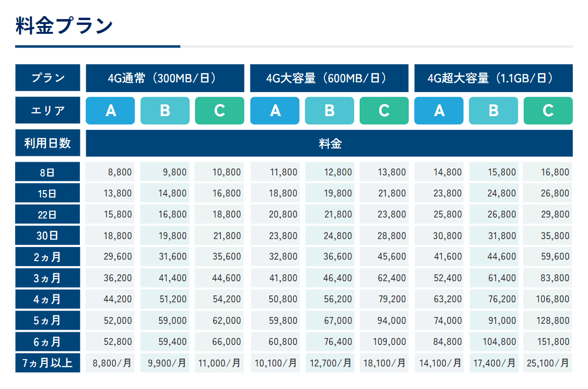Screen dimensions: 588x389
Task: Choose the 4G超大容量 (1.1GB/日) plan header
Action: tap(493, 78)
